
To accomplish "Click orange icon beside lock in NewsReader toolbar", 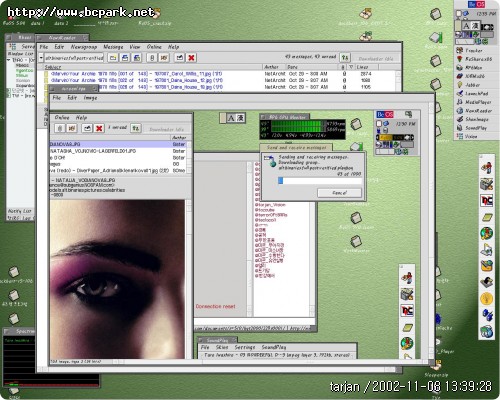I will (x=164, y=58).
